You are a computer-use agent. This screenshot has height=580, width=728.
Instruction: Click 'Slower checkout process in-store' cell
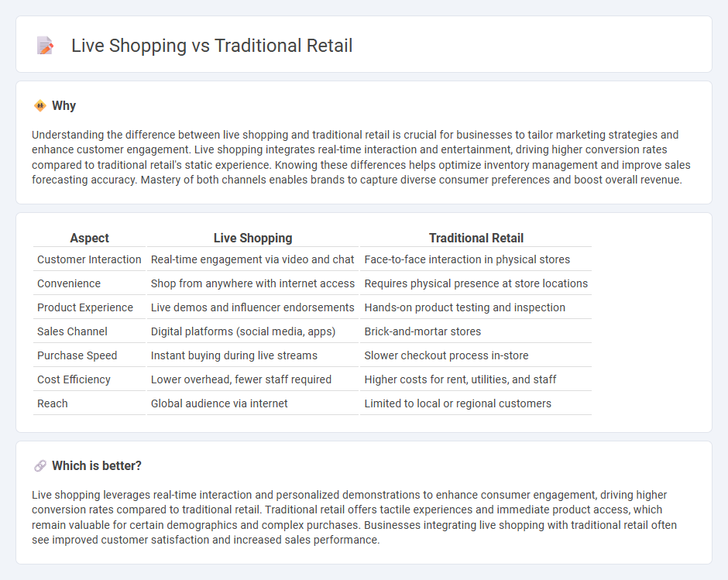476,355
